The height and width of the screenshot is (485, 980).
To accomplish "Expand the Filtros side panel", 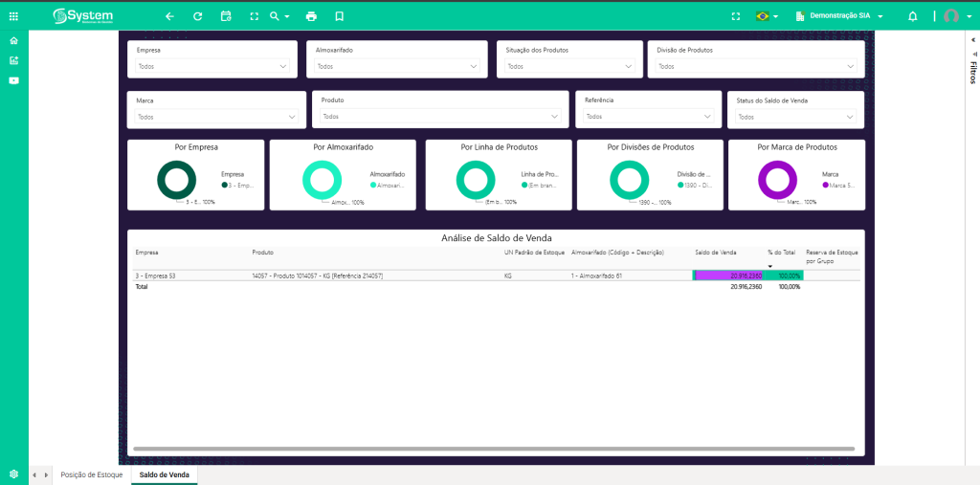I will [972, 70].
